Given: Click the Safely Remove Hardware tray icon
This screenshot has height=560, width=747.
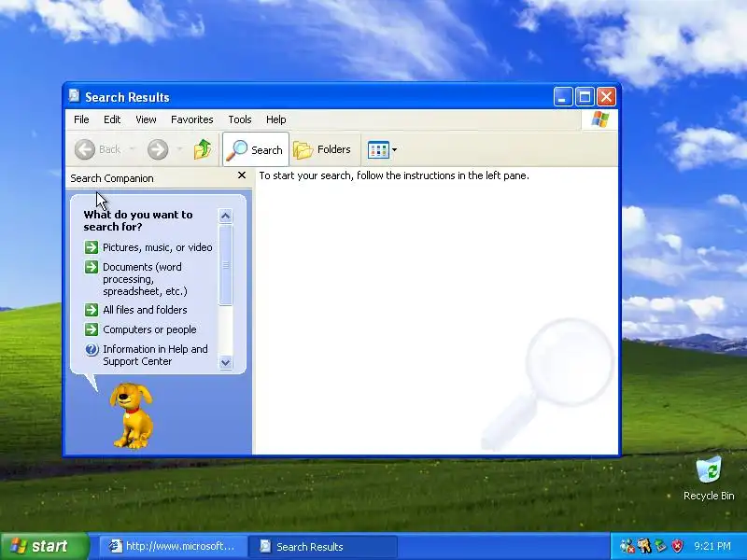Looking at the screenshot, I should tap(661, 546).
